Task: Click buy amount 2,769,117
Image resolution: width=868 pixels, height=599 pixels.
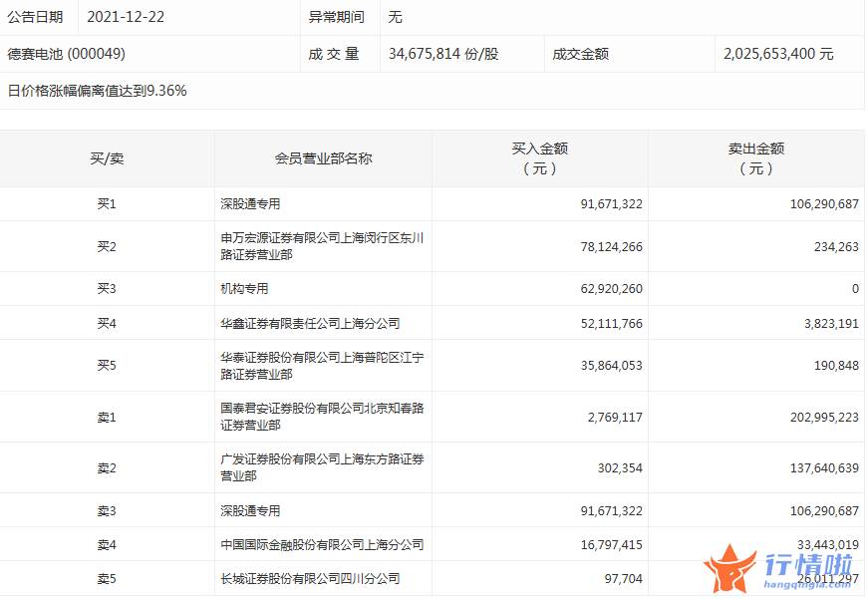Action: tap(615, 418)
